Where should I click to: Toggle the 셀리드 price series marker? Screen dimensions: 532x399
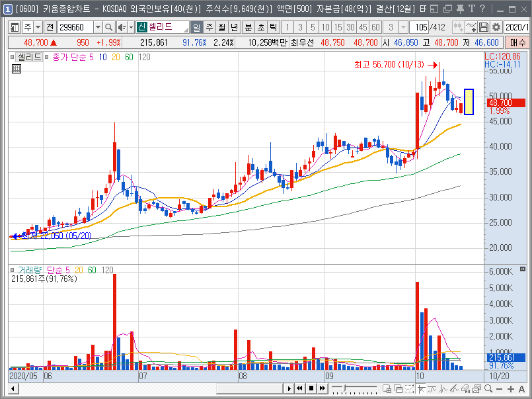click(x=12, y=57)
